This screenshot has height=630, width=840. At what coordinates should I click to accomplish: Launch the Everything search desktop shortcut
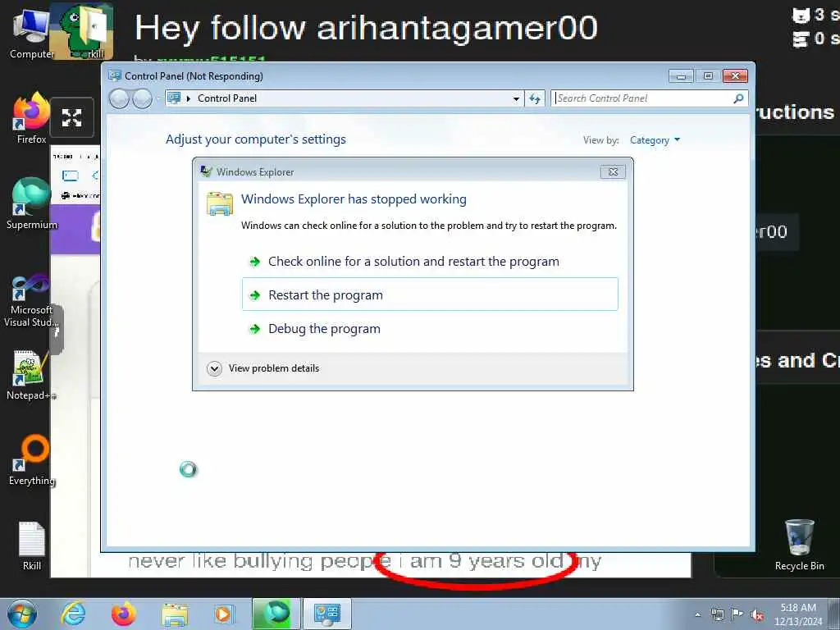tap(31, 461)
